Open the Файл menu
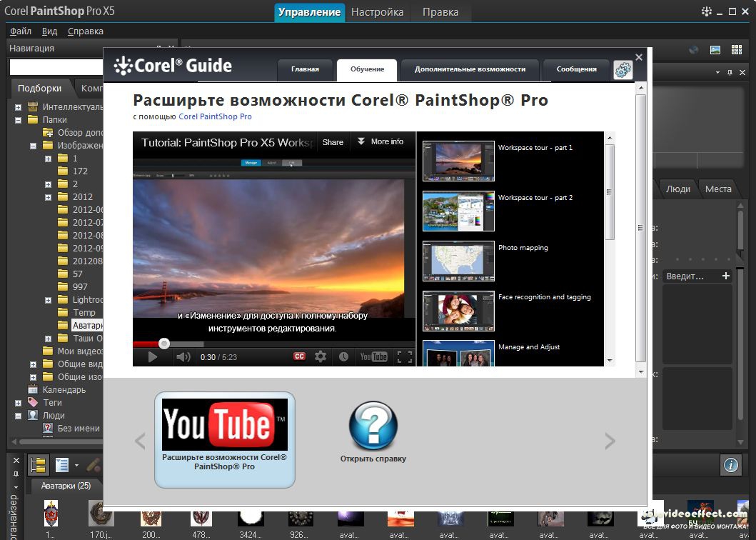The image size is (756, 540). pyautogui.click(x=21, y=31)
